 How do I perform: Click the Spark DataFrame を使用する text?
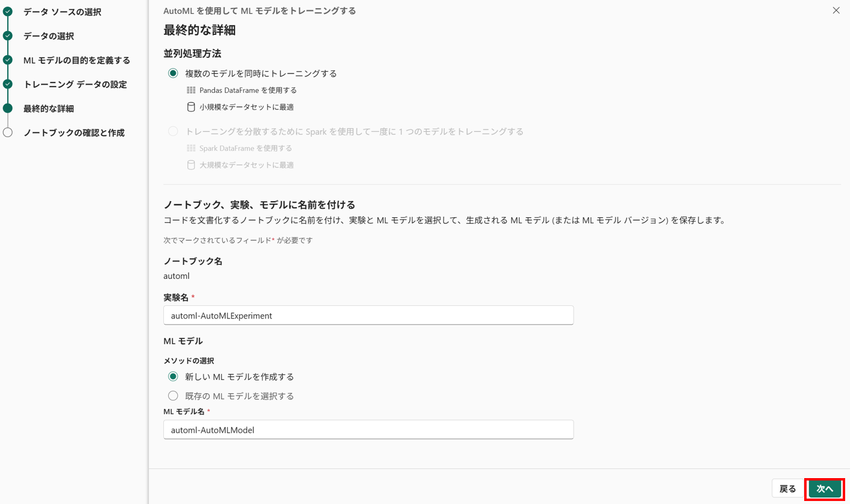[x=246, y=148]
